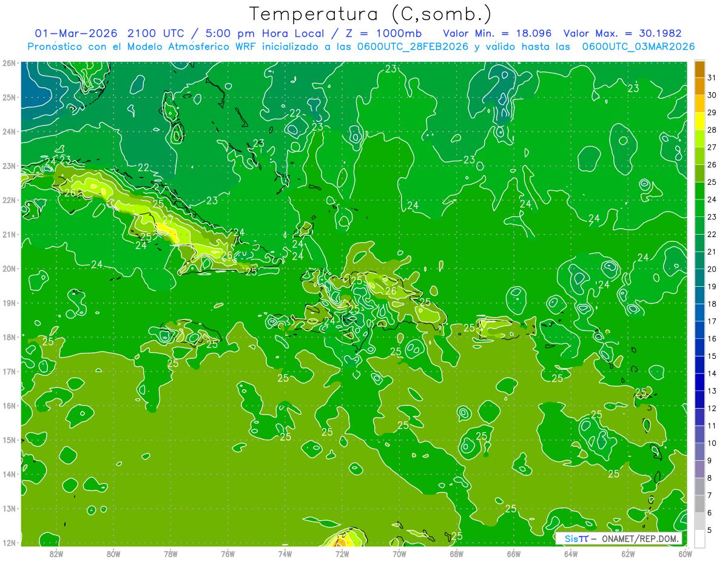Pick the legend color band between 29 and 30
This screenshot has height=562, width=728.
click(699, 104)
